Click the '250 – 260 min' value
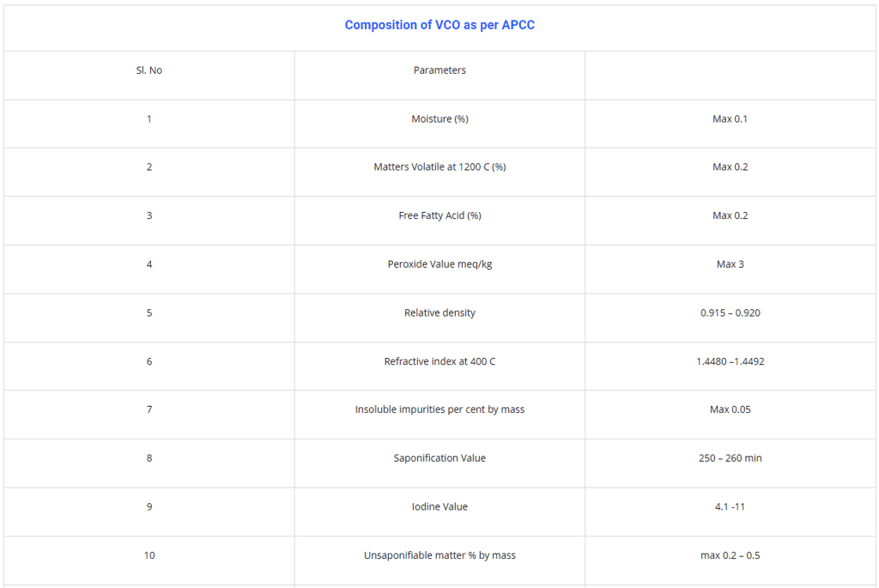The image size is (879, 588). [x=730, y=458]
